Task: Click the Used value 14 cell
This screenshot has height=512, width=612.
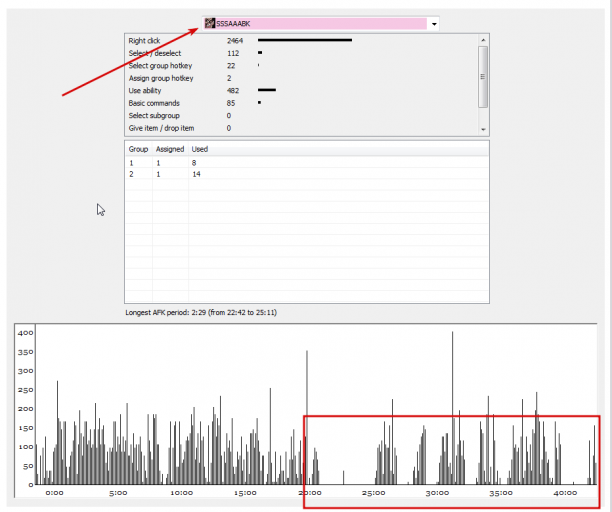Action: click(196, 174)
